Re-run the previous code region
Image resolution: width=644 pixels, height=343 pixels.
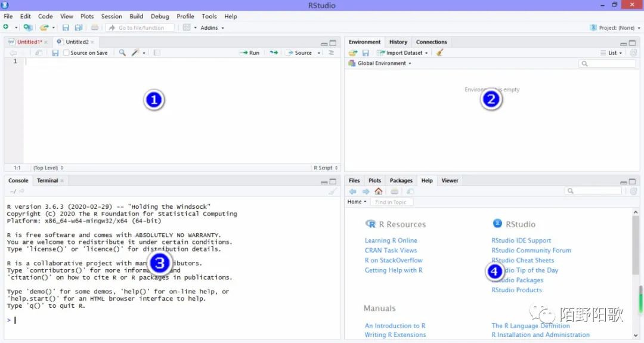[x=274, y=52]
